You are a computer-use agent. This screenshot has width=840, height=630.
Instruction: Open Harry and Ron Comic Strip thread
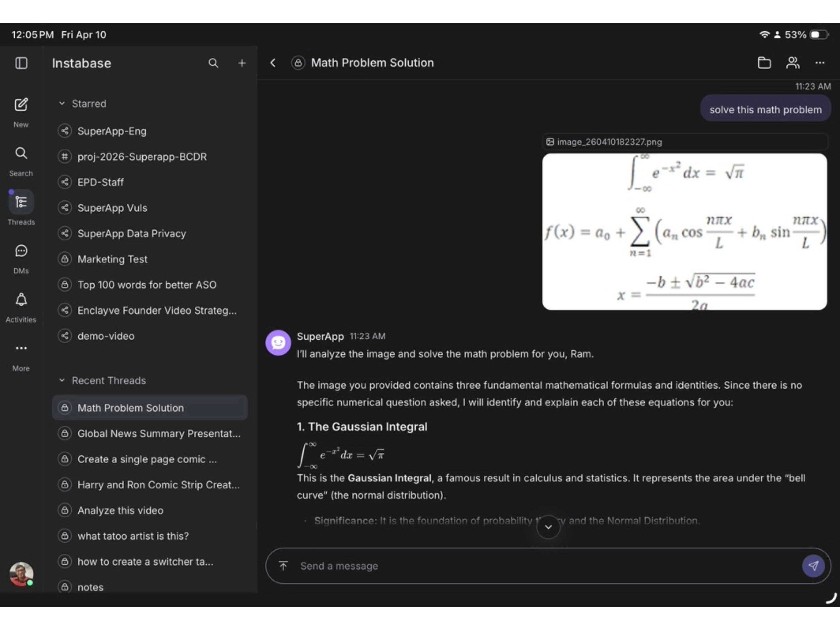[x=150, y=484]
